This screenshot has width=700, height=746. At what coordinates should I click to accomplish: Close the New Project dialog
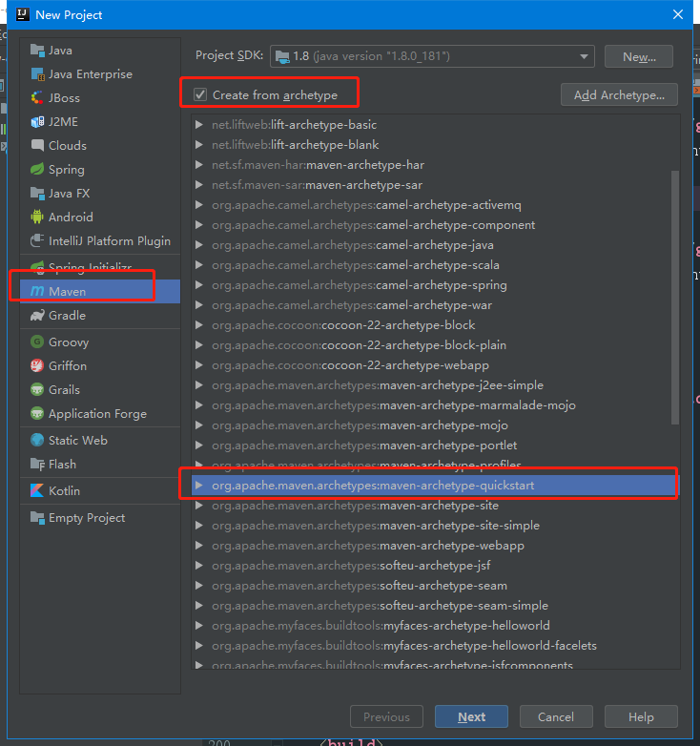tap(678, 14)
